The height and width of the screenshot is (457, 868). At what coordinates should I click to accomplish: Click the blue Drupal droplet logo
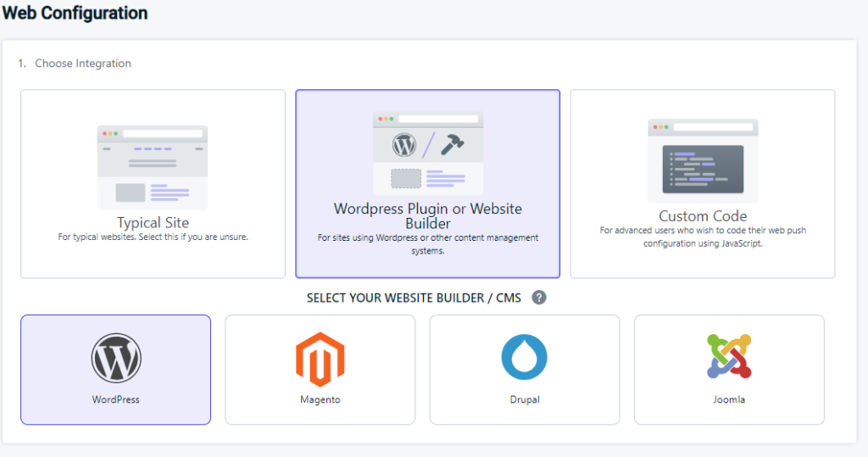[x=524, y=357]
